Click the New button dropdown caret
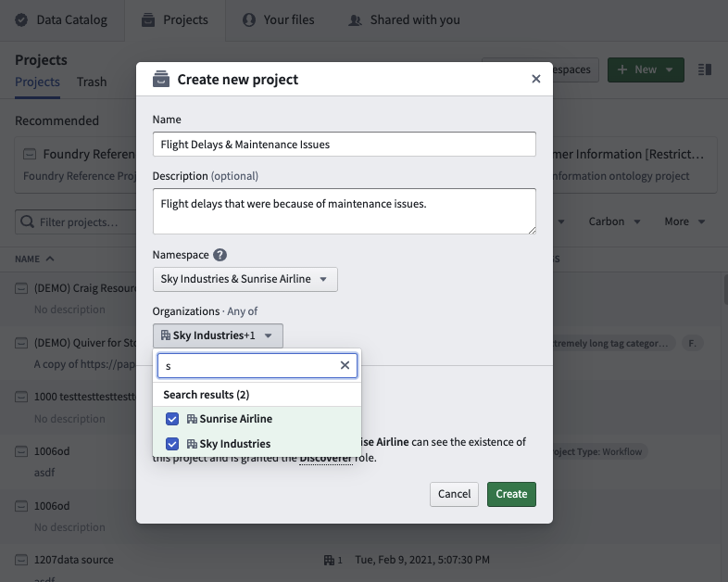 coord(669,70)
